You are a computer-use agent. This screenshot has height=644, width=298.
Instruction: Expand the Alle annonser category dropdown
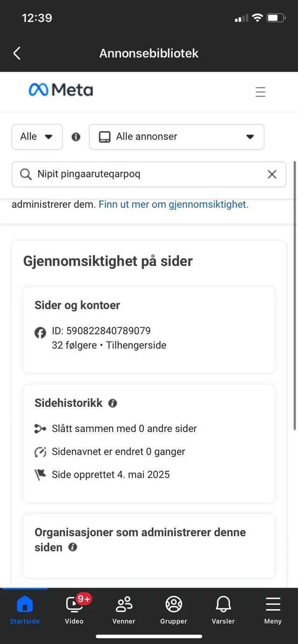point(176,137)
